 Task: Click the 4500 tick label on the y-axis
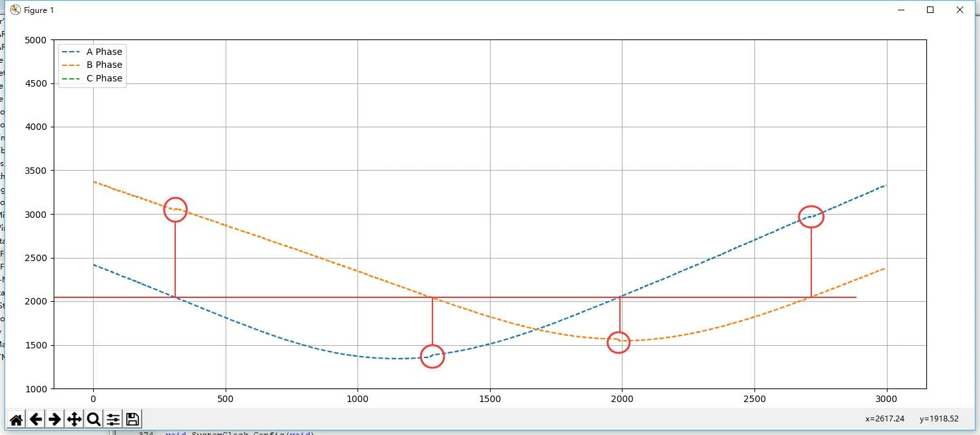pyautogui.click(x=36, y=83)
